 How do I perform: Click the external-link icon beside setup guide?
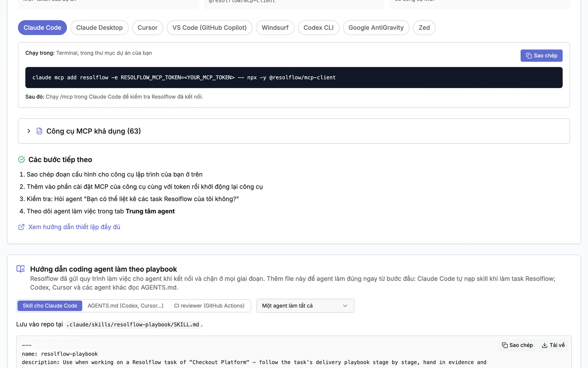click(21, 227)
